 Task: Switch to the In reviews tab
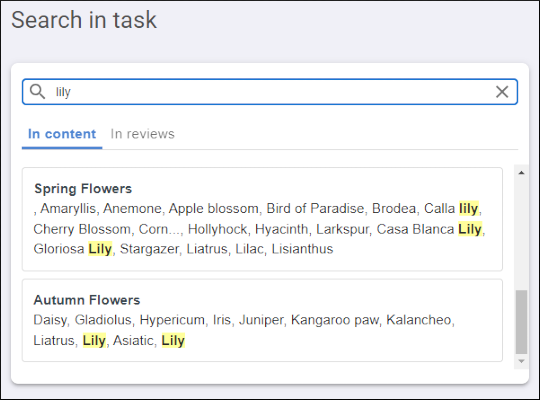tap(142, 134)
